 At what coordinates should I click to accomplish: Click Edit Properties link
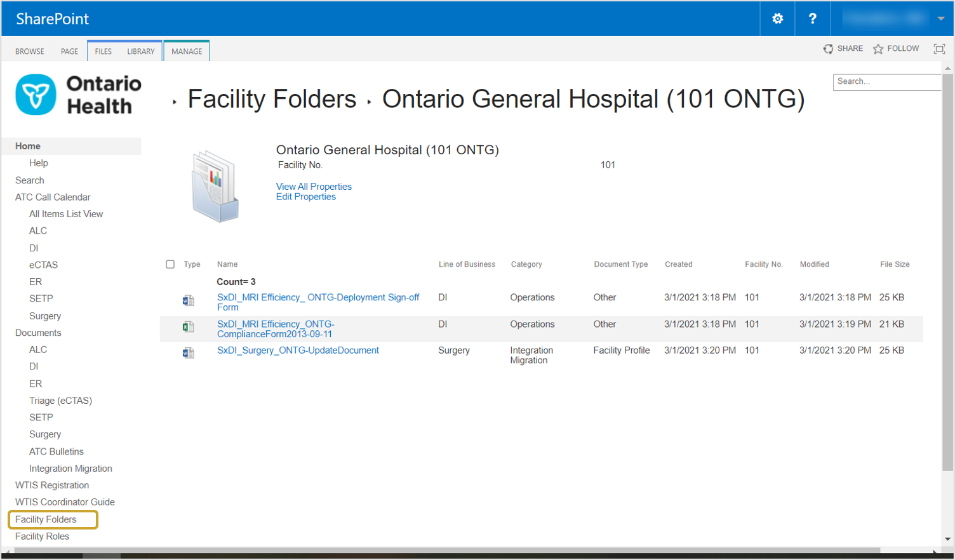click(x=306, y=197)
